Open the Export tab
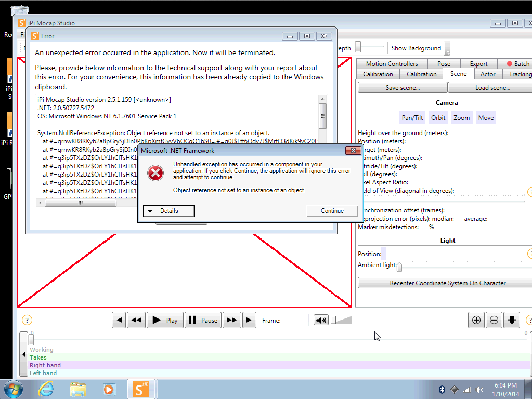 click(479, 64)
